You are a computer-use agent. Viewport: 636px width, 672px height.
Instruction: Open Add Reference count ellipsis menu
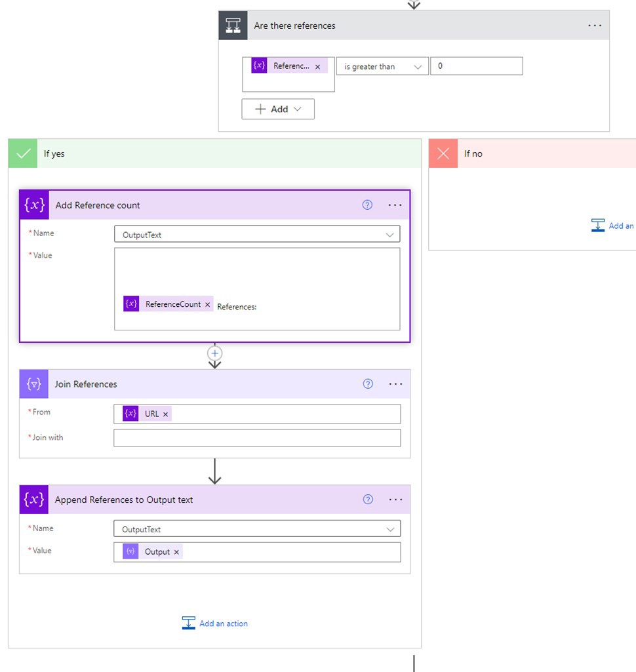point(395,205)
